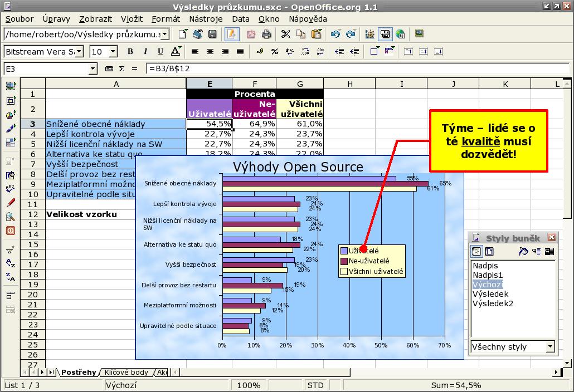The image size is (574, 392).
Task: Click the Sort Ascending A-Z icon
Action: [11, 263]
